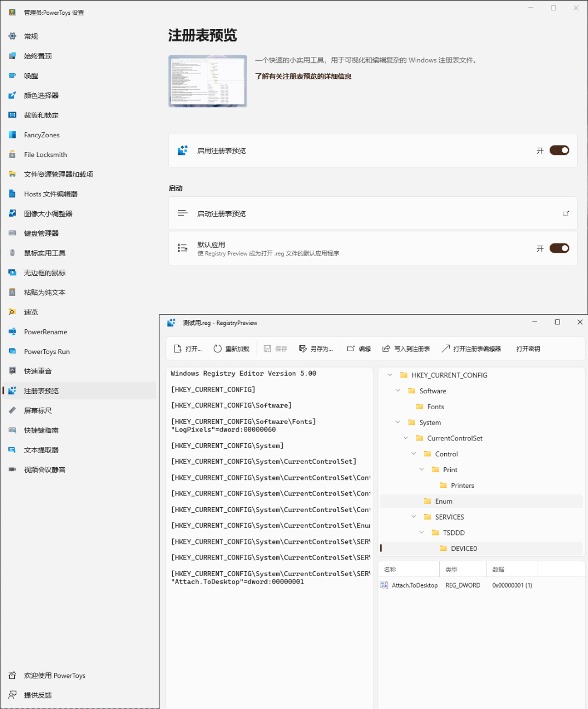The width and height of the screenshot is (588, 709).
Task: Collapse the Software tree node
Action: point(398,391)
